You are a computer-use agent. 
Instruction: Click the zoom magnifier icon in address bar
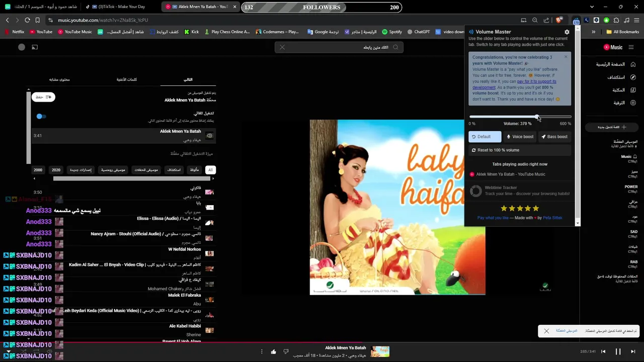(x=535, y=20)
